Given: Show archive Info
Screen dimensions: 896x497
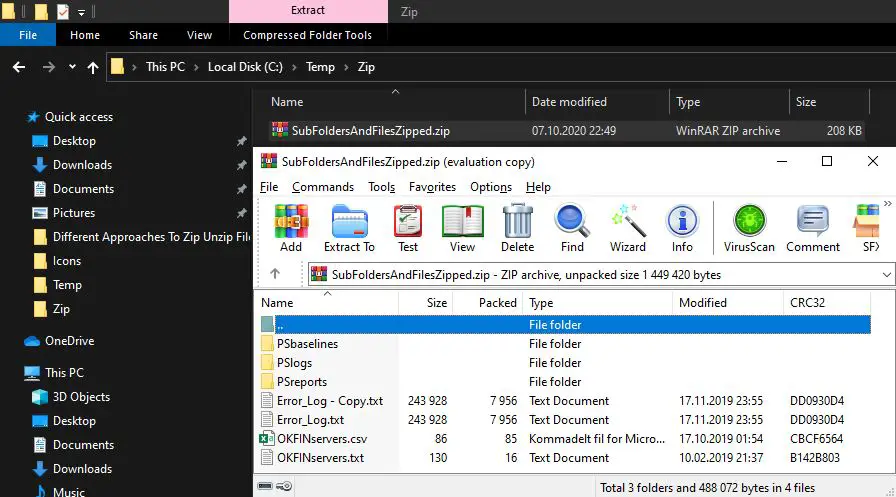Looking at the screenshot, I should pyautogui.click(x=682, y=228).
